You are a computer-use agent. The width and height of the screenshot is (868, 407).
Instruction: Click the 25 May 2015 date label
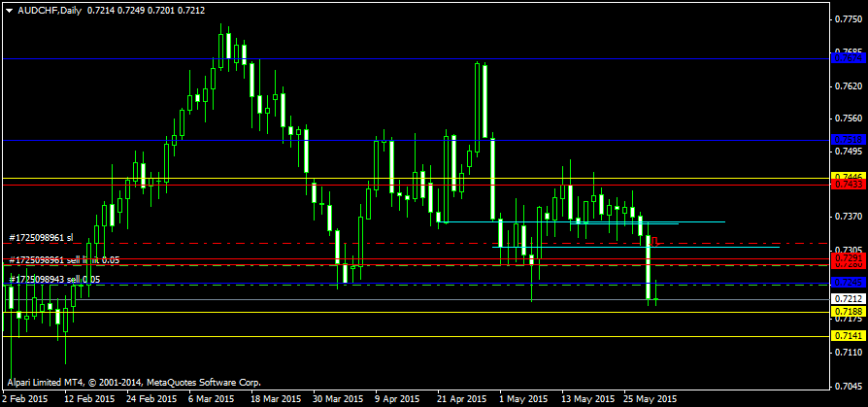649,398
